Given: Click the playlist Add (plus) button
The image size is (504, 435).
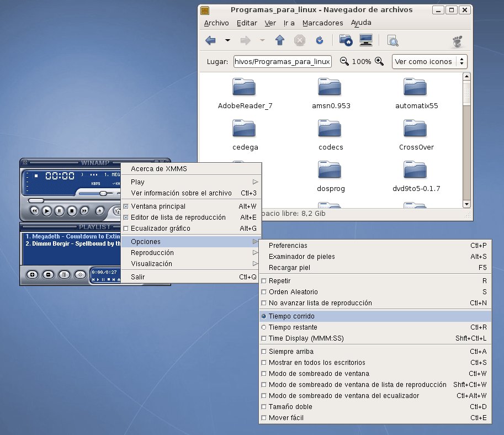Looking at the screenshot, I should point(32,274).
